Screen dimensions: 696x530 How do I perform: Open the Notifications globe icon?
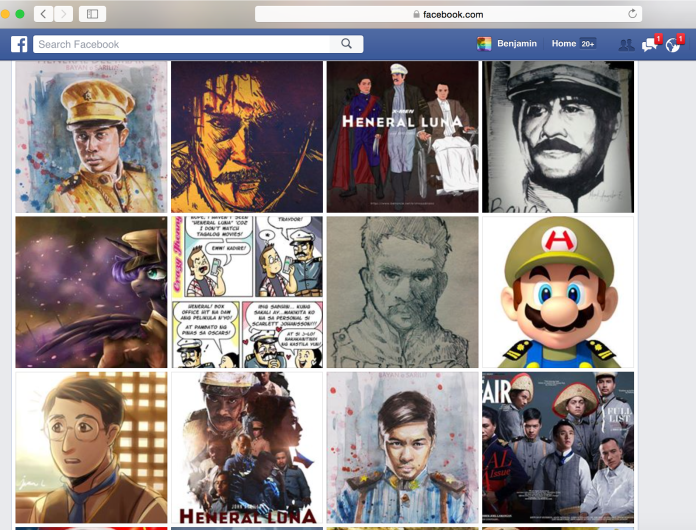click(x=674, y=44)
